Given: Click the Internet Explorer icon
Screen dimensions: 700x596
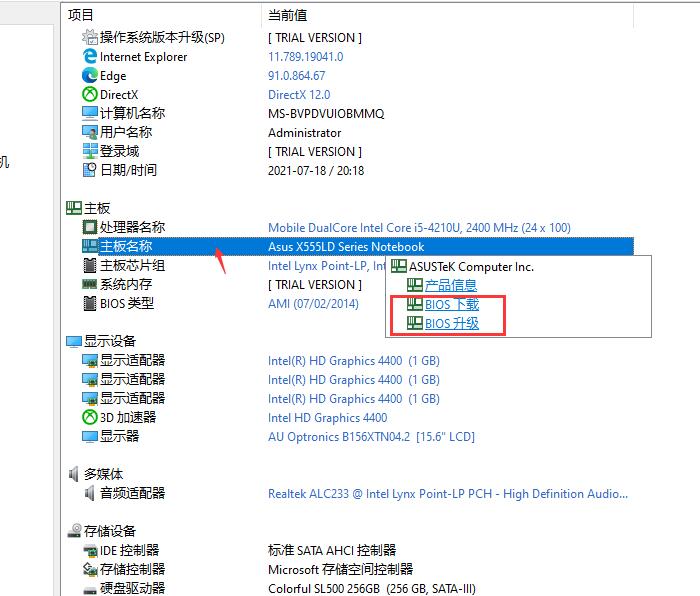Looking at the screenshot, I should [x=90, y=56].
